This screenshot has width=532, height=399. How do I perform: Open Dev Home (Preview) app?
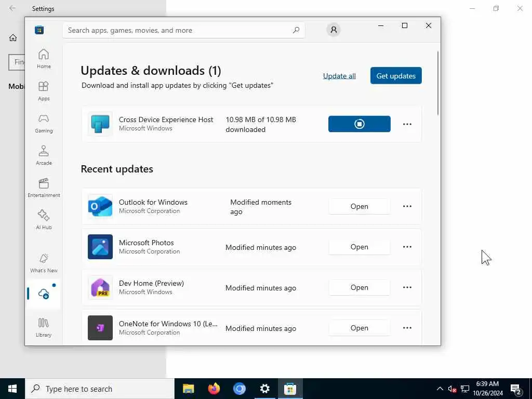coord(360,287)
